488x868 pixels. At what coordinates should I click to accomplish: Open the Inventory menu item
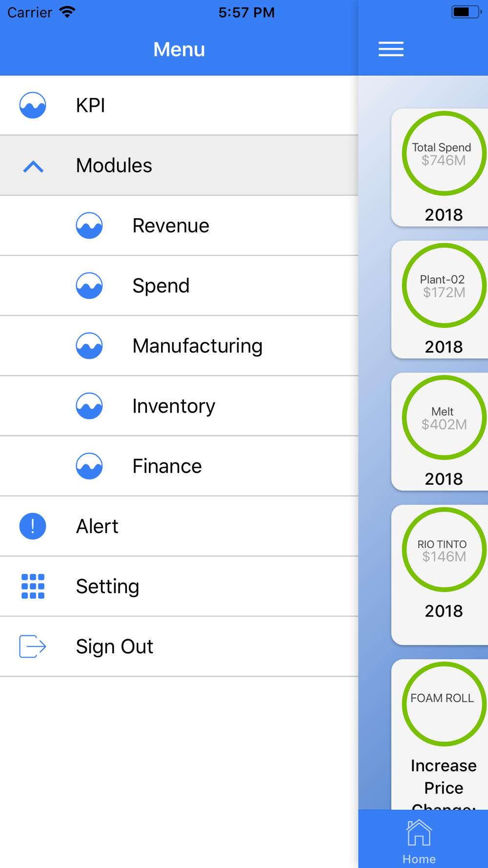[x=179, y=406]
